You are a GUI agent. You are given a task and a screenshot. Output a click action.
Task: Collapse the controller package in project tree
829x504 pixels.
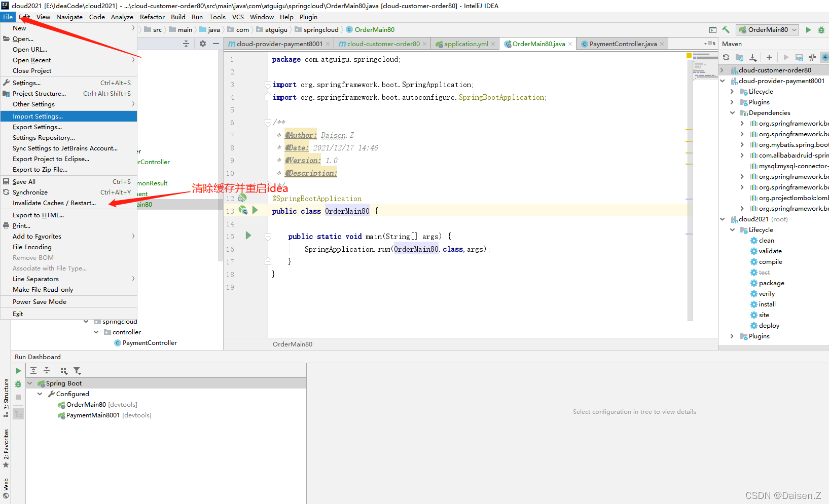(96, 332)
